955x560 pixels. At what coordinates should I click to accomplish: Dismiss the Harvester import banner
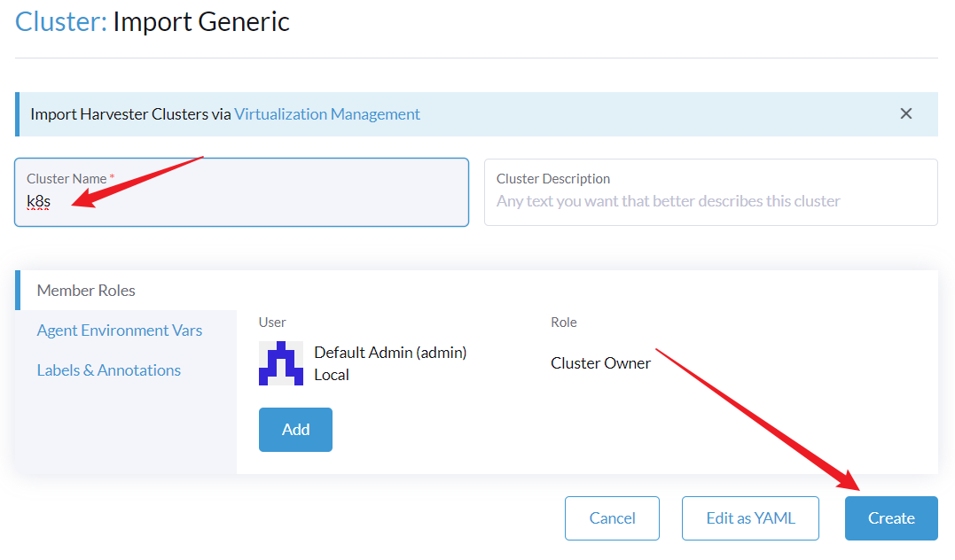point(905,113)
